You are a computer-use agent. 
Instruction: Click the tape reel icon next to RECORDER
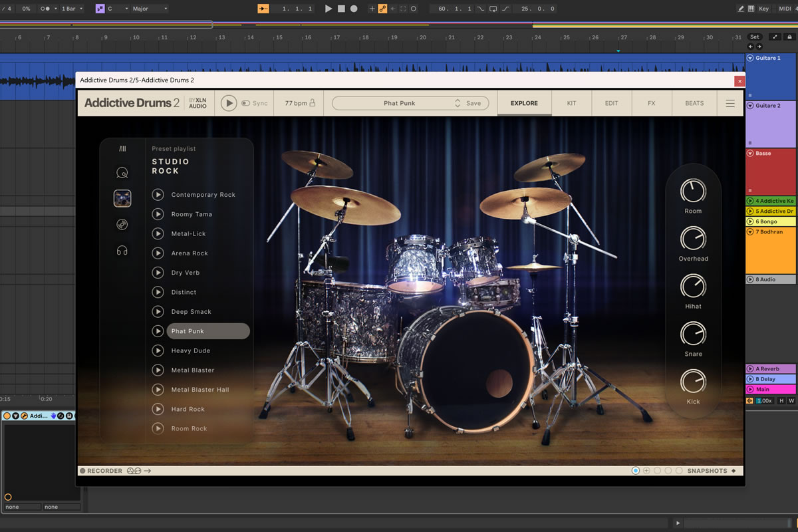(x=134, y=471)
